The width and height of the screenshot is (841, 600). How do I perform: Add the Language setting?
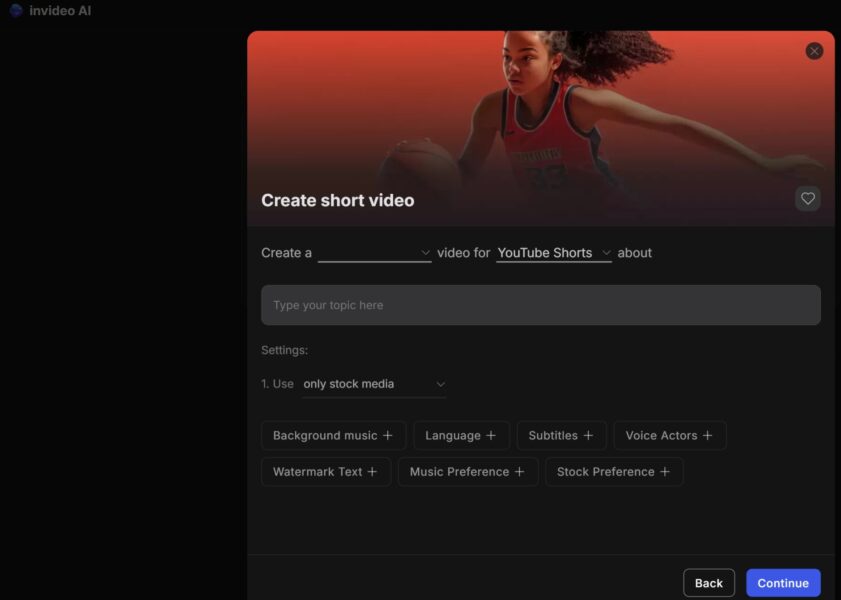pos(461,435)
